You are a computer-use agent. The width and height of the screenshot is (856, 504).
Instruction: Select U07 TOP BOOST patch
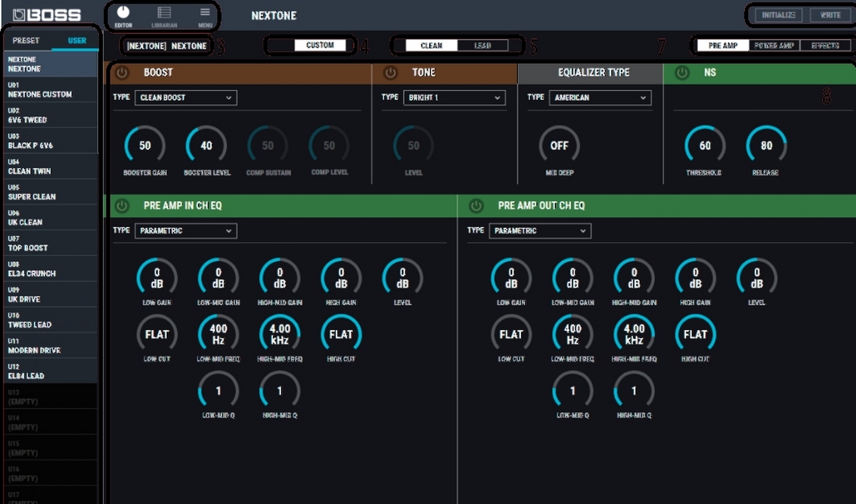tap(50, 243)
